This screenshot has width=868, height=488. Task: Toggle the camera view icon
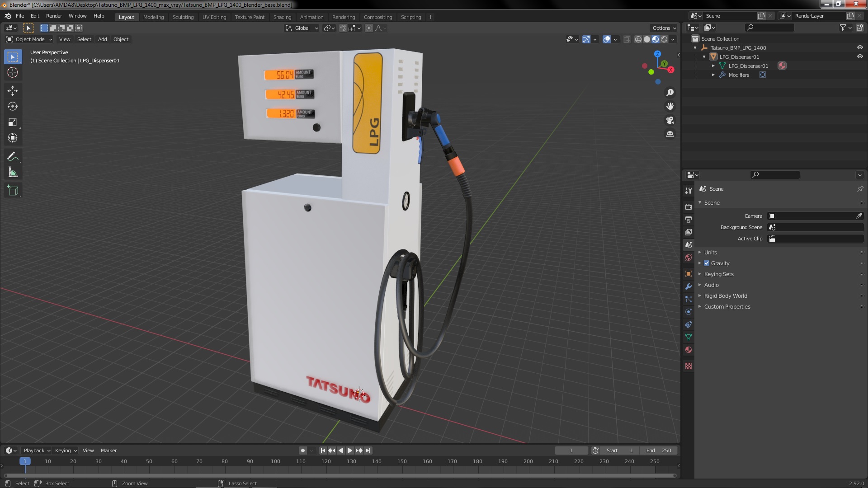[670, 120]
